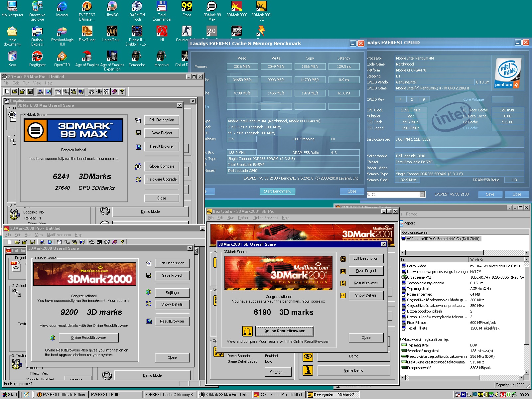
Task: Open View menu in 3DMark2000 Pro
Action: [39, 235]
